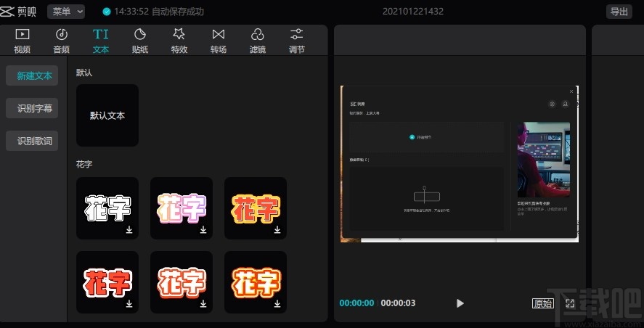This screenshot has height=328, width=644.
Task: Click the 原始 aspect ratio button
Action: click(x=542, y=303)
